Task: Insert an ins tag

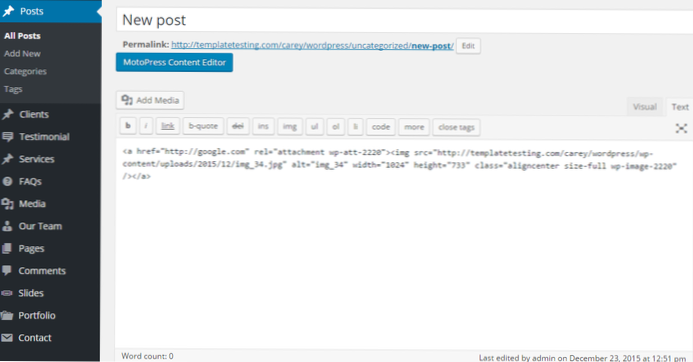Action: tap(263, 126)
